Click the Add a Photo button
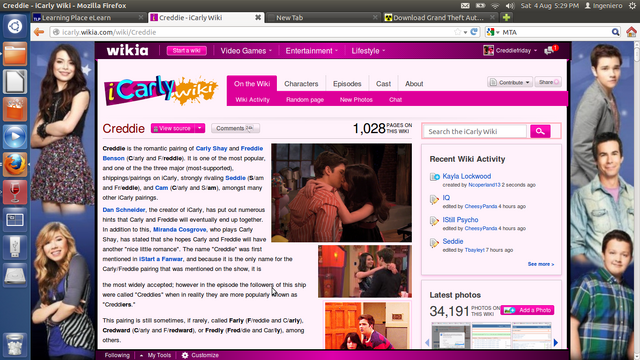 coord(527,310)
